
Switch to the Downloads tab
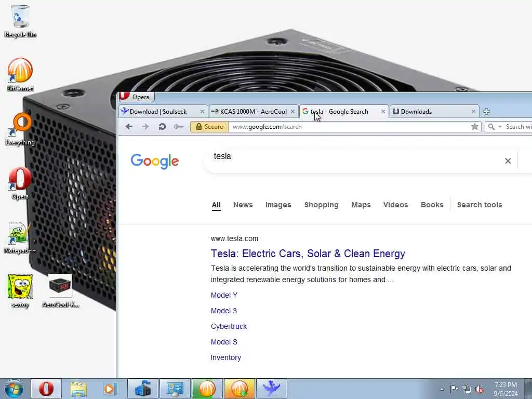click(x=416, y=112)
